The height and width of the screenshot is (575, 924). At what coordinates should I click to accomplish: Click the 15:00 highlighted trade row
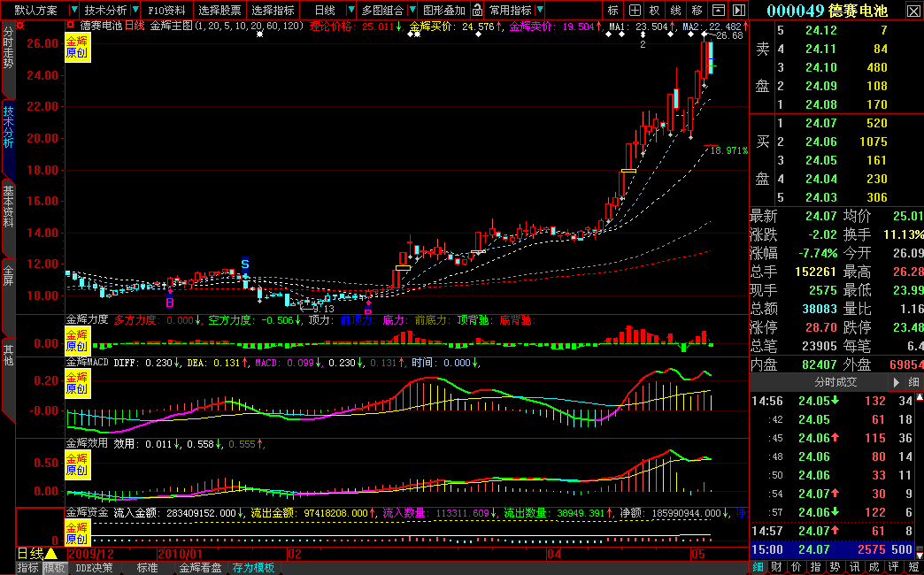tap(831, 550)
